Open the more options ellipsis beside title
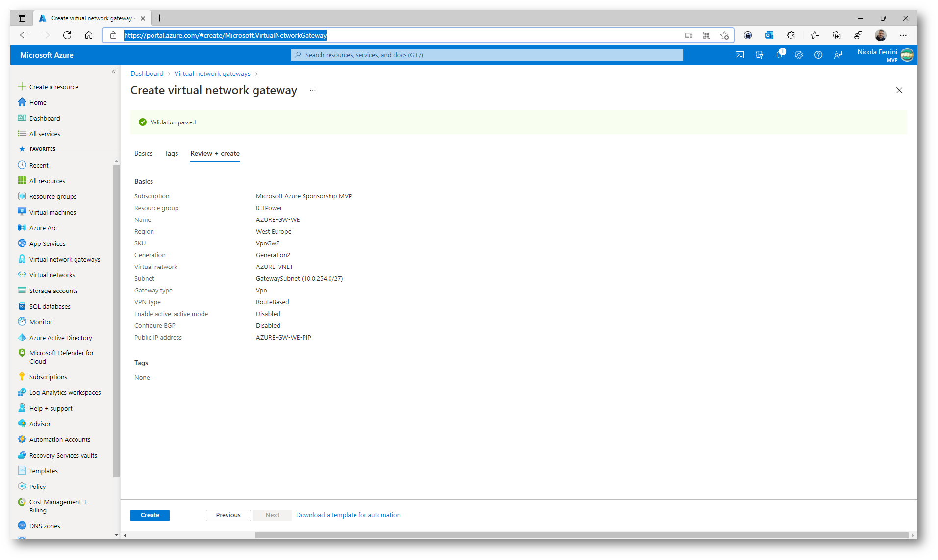Image resolution: width=938 pixels, height=560 pixels. pos(313,90)
